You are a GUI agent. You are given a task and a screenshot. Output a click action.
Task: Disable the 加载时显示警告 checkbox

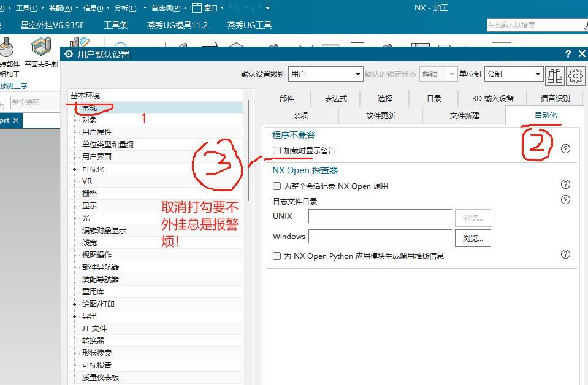point(276,150)
